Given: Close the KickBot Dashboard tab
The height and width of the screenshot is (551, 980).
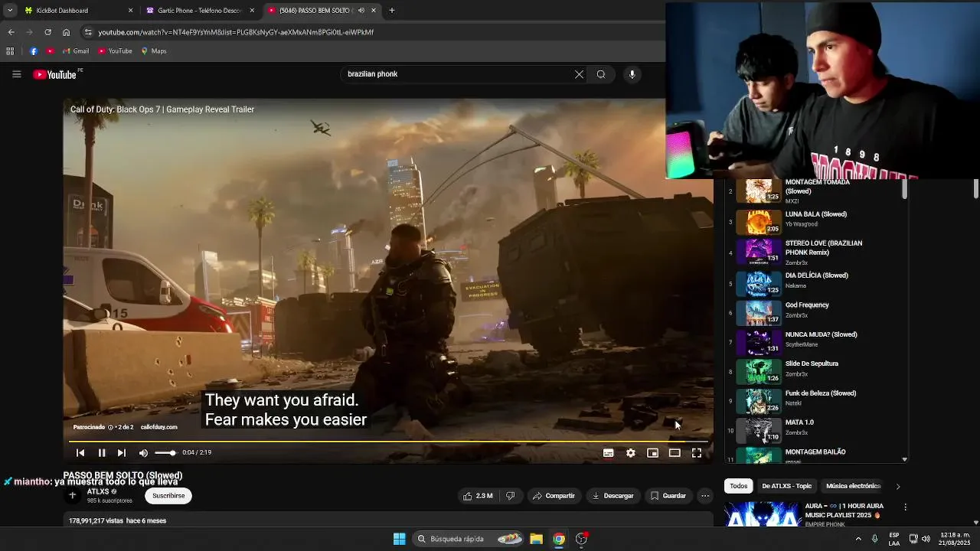Looking at the screenshot, I should coord(130,11).
